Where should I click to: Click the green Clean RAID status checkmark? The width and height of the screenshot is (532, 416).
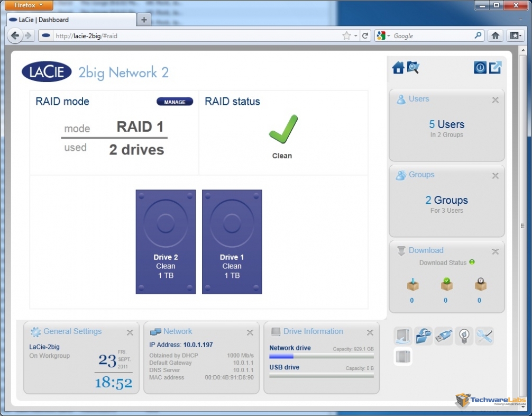click(283, 129)
